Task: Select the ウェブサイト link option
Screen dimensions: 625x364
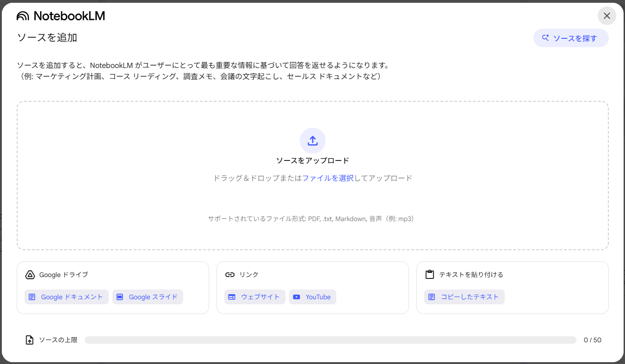Action: (x=255, y=297)
